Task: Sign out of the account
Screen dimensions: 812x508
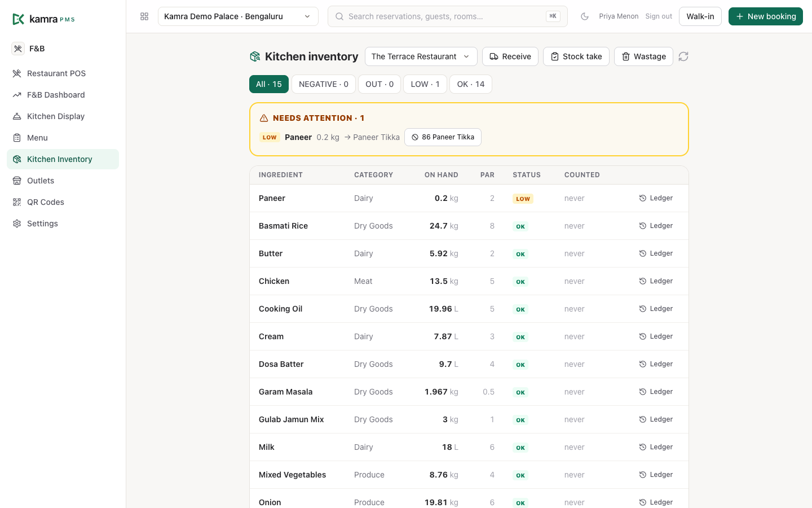Action: pyautogui.click(x=659, y=16)
